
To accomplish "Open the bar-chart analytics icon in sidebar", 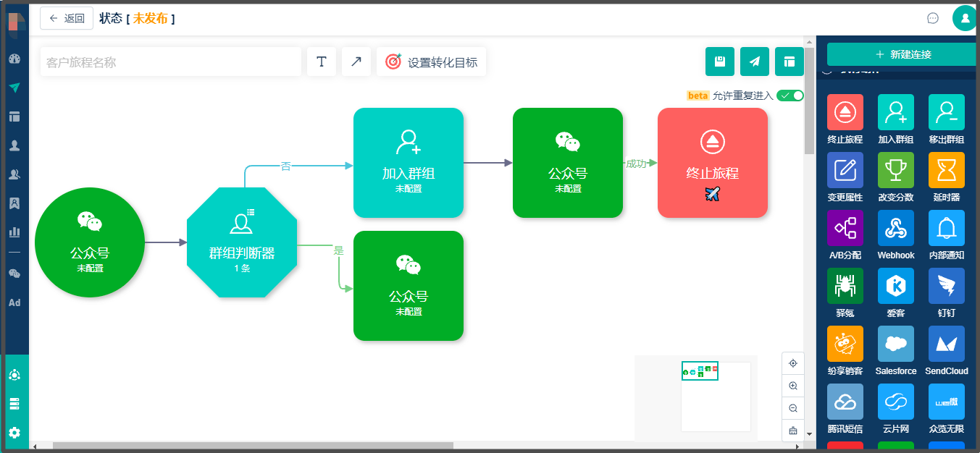I will [x=14, y=232].
